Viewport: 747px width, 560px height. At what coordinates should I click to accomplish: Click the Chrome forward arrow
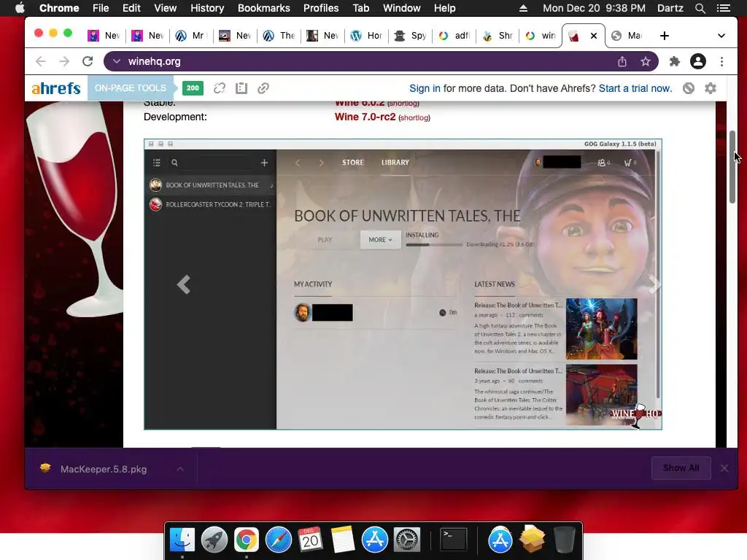64,61
